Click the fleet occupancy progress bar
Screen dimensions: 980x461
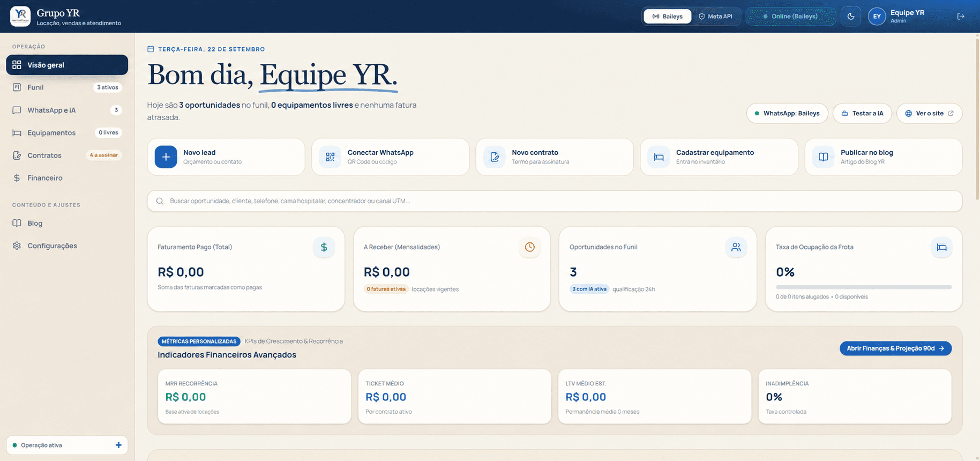point(864,287)
